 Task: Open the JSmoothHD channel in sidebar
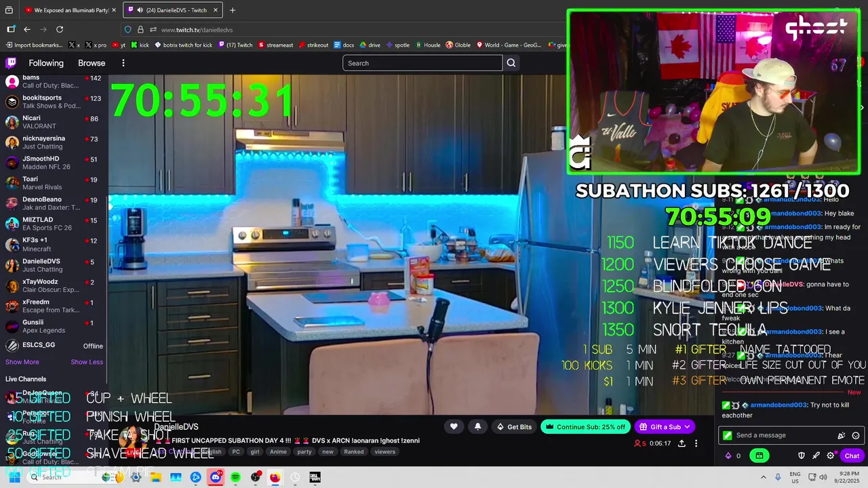(53, 163)
